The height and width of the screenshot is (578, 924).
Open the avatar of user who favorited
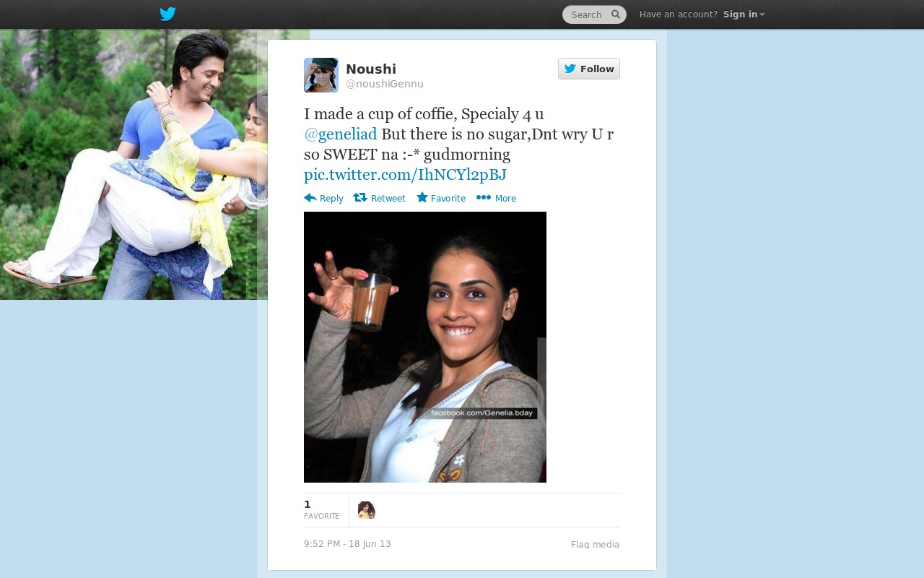(367, 510)
